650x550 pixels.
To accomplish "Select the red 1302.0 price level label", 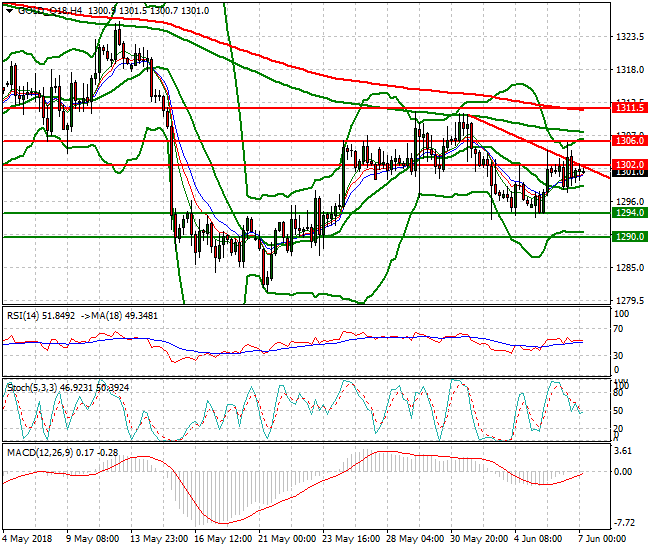I will pos(630,165).
